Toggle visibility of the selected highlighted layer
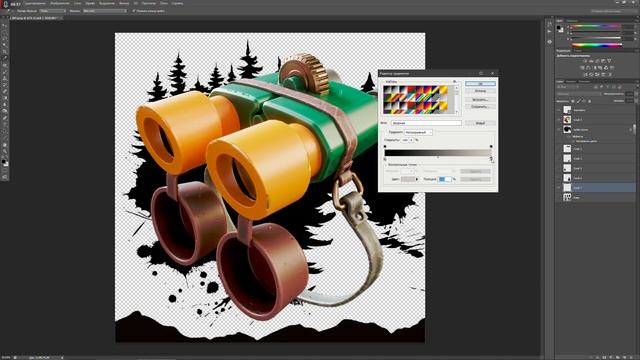This screenshot has width=640, height=360. click(558, 188)
